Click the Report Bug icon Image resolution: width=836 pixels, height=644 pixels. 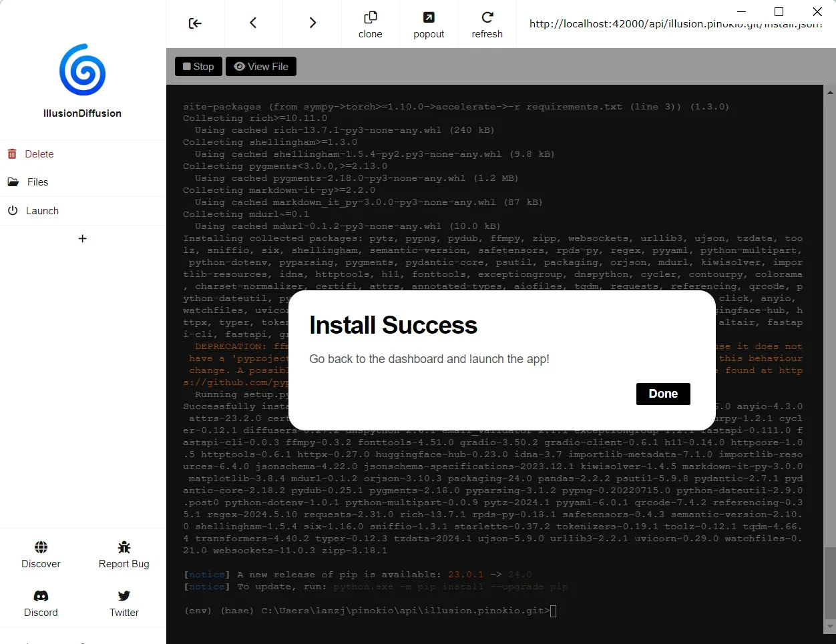tap(124, 547)
